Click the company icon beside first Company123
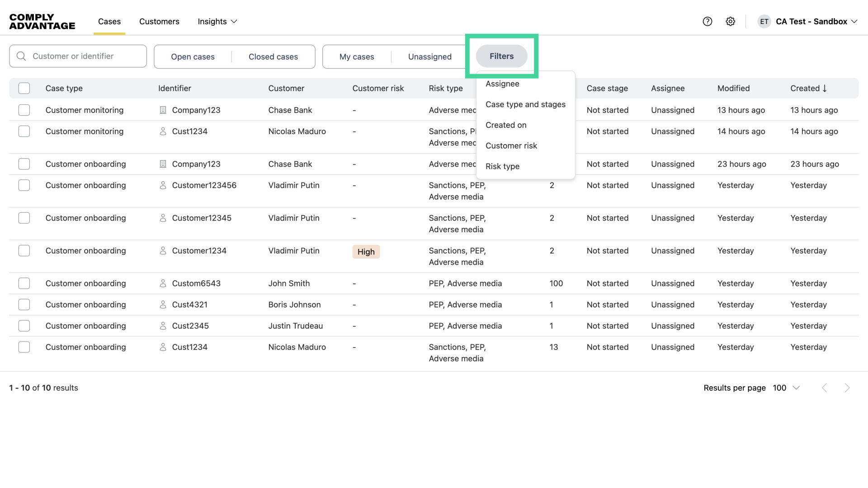Screen dimensions: 868x488 click(x=163, y=110)
